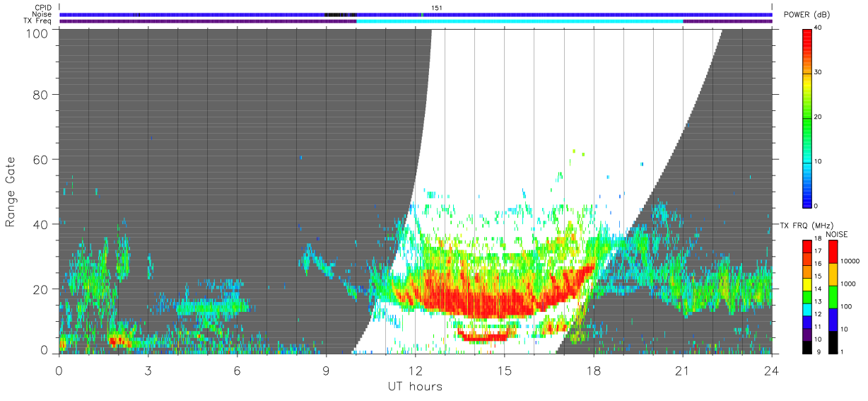Click the Range Gate axis title
The height and width of the screenshot is (401, 868).
click(x=11, y=192)
